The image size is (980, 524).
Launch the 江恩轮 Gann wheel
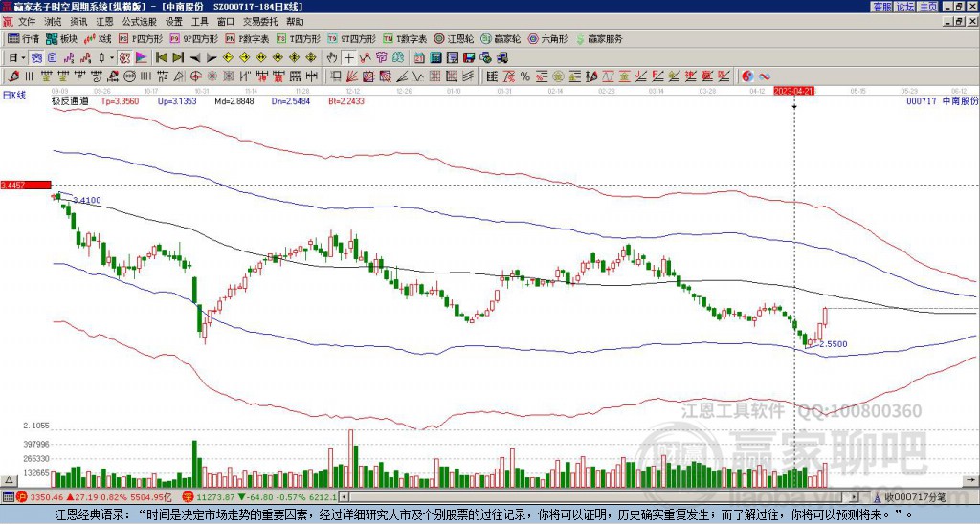(x=454, y=38)
